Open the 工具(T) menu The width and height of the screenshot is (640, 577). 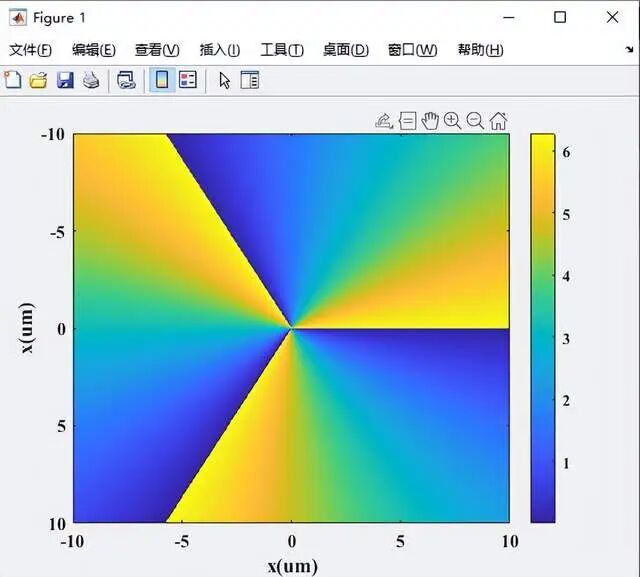[x=282, y=50]
